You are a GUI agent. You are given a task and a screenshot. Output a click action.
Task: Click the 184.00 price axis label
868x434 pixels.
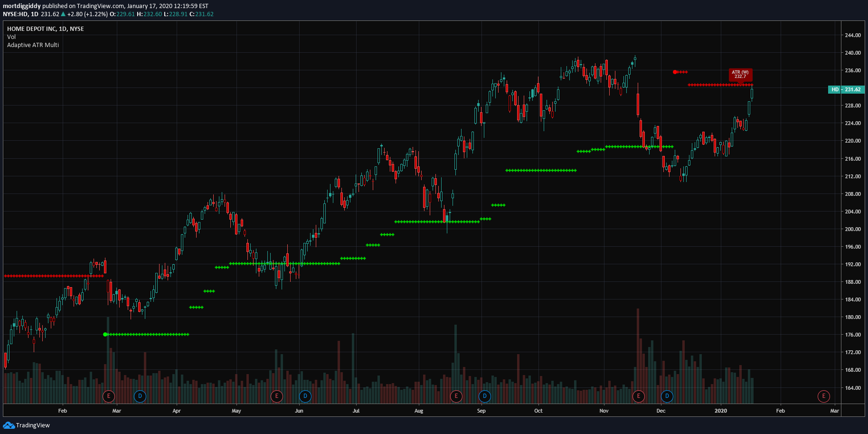853,299
